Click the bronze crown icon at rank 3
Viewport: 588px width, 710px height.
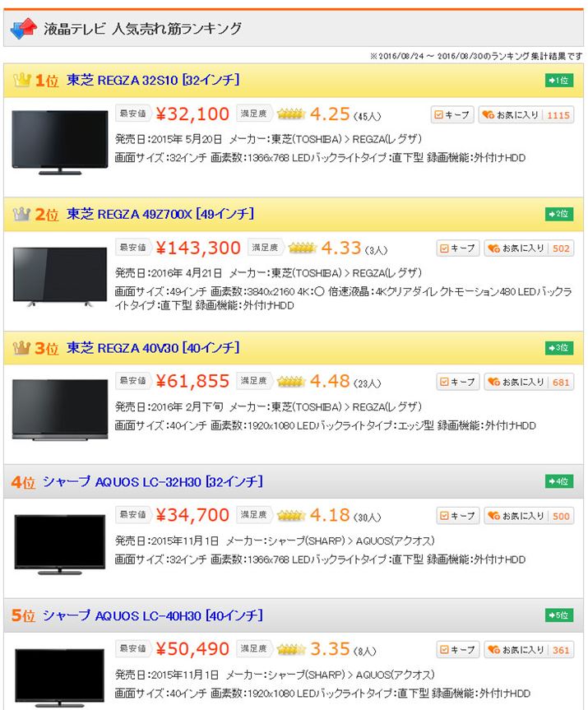point(21,348)
